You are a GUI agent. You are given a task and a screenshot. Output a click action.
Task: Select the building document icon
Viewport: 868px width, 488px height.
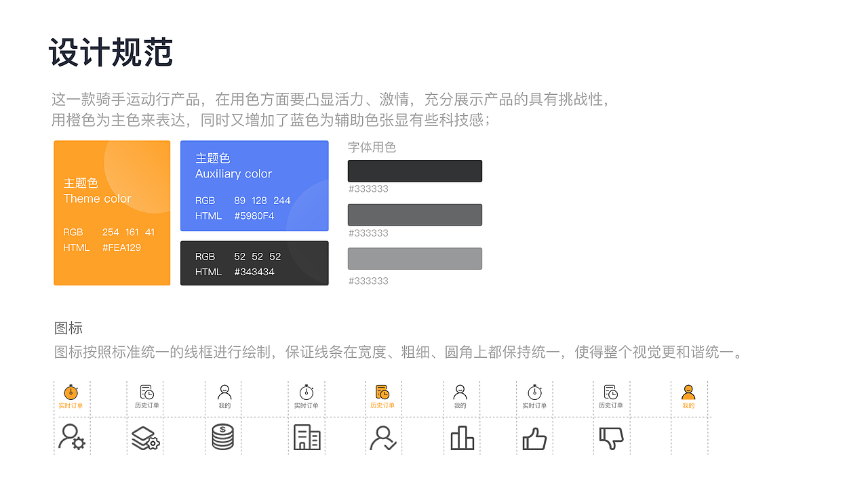point(307,437)
